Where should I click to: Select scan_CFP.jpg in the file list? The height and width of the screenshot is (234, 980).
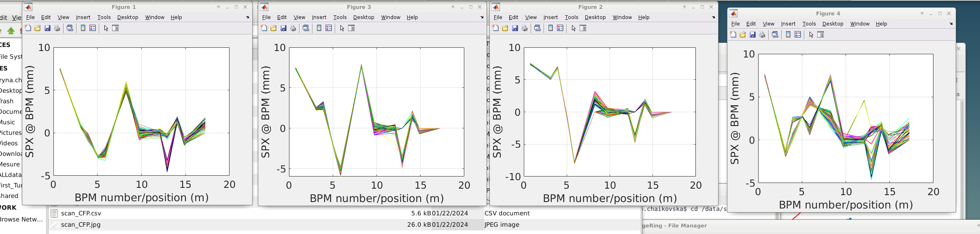pos(81,225)
